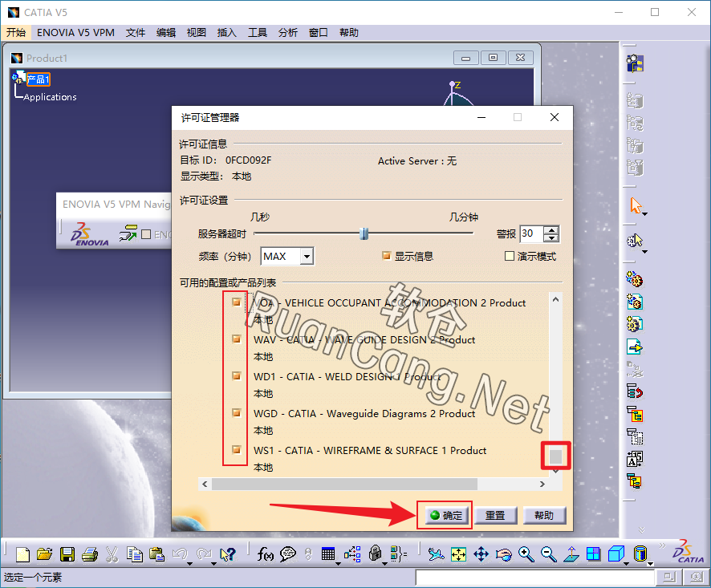Image resolution: width=711 pixels, height=588 pixels.
Task: Open the ENOVIA V5 VPM menu
Action: click(75, 33)
